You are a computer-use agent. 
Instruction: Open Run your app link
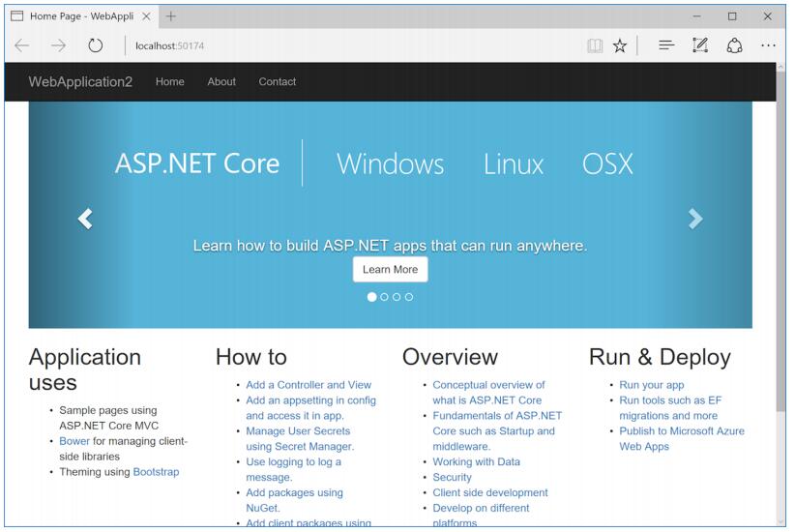pyautogui.click(x=652, y=385)
